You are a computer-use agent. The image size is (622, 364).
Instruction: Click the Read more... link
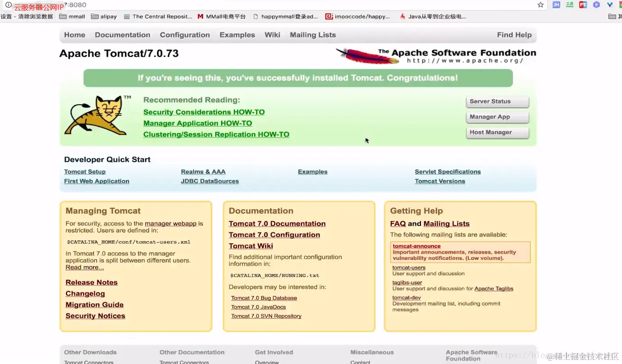(x=85, y=268)
